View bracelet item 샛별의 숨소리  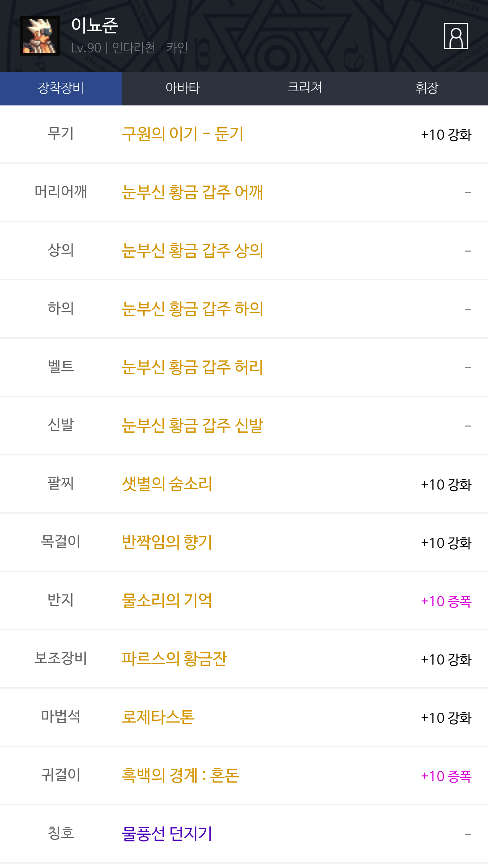pyautogui.click(x=167, y=484)
